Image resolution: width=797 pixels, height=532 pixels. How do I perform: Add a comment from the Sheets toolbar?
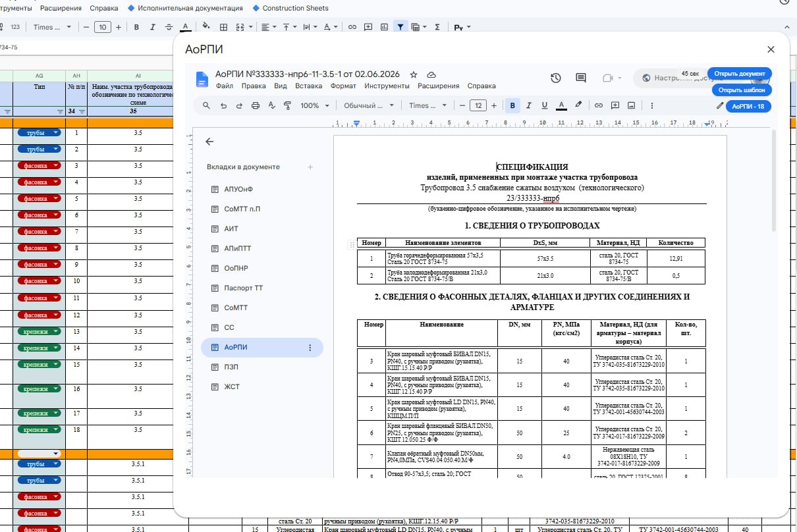[x=368, y=27]
